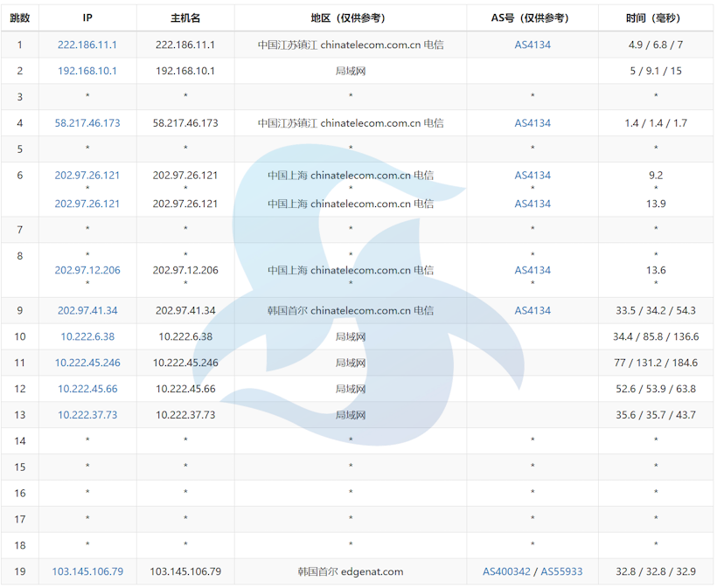The height and width of the screenshot is (588, 717).
Task: Select the IP column header
Action: pyautogui.click(x=87, y=17)
